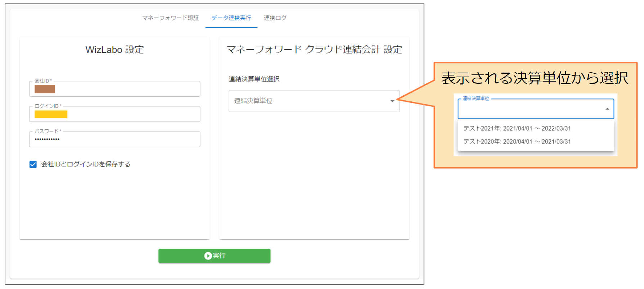Viewport: 644px width, 289px height.
Task: Click マネーフォワード クラウド連結会計 設定 heading
Action: pos(314,50)
